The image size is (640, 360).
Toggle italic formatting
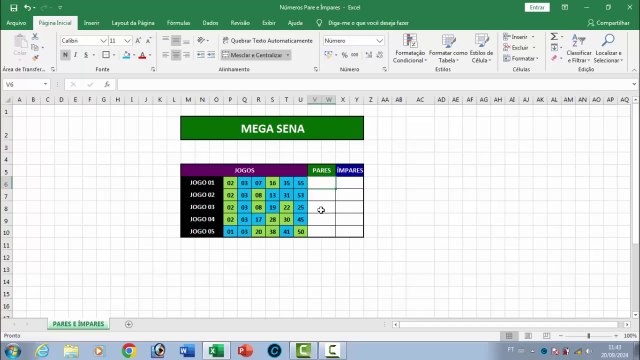pyautogui.click(x=76, y=55)
